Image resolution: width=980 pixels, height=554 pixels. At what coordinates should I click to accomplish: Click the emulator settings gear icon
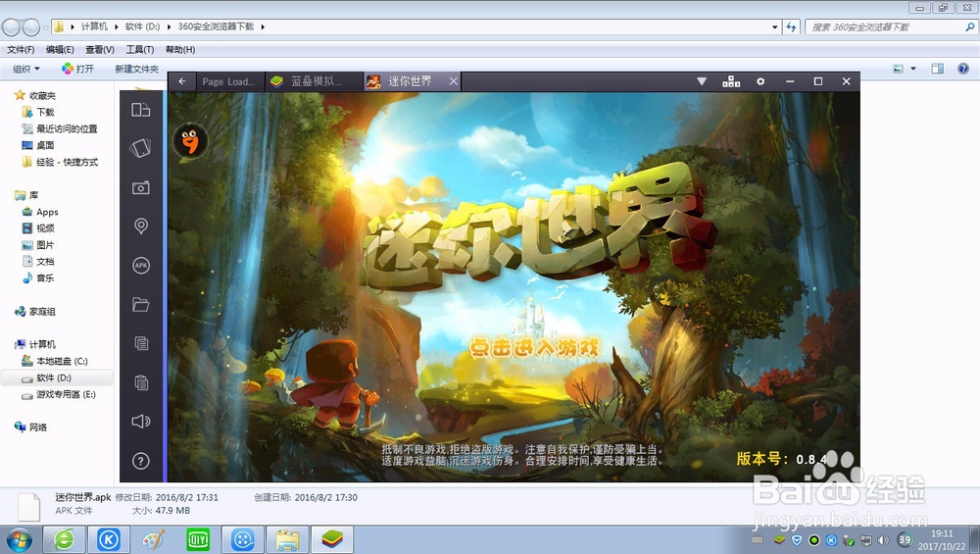[x=760, y=81]
